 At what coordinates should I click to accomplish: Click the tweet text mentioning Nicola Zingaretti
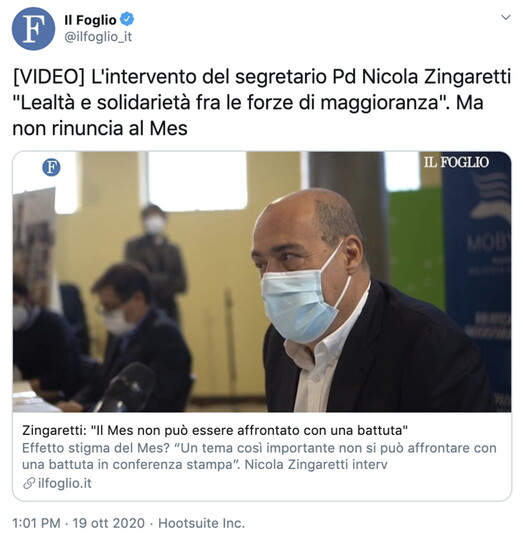pos(262,103)
